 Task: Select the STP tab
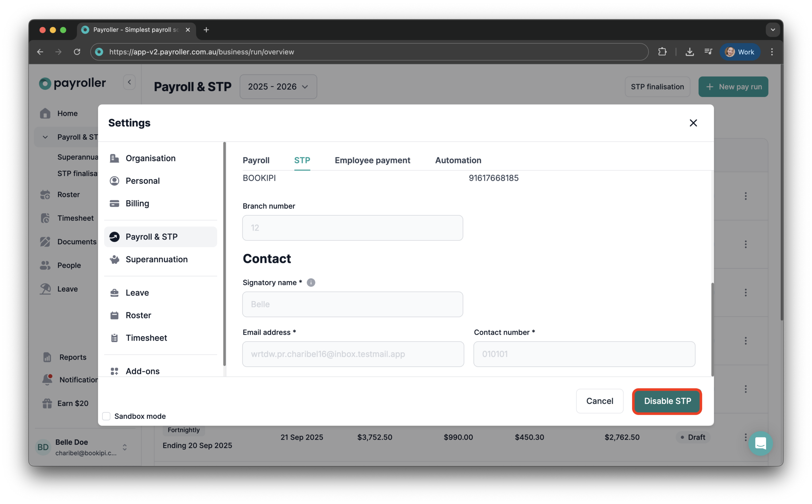click(x=302, y=160)
